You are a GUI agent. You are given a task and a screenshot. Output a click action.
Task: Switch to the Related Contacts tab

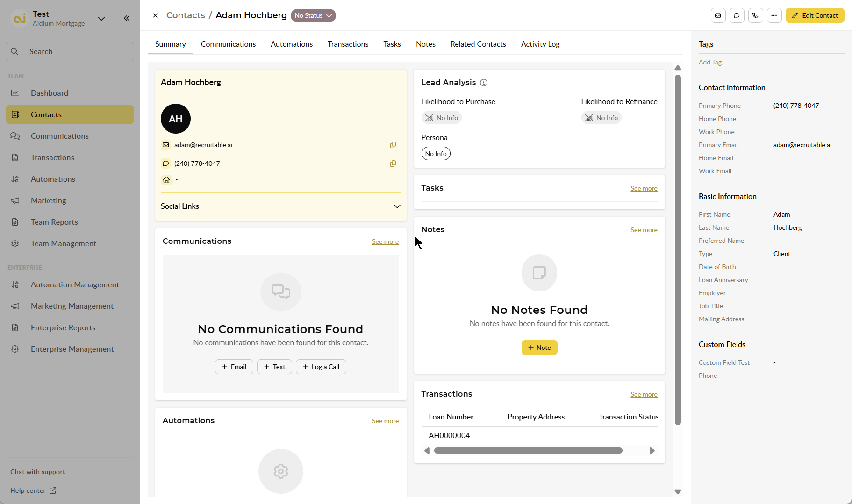click(x=478, y=44)
